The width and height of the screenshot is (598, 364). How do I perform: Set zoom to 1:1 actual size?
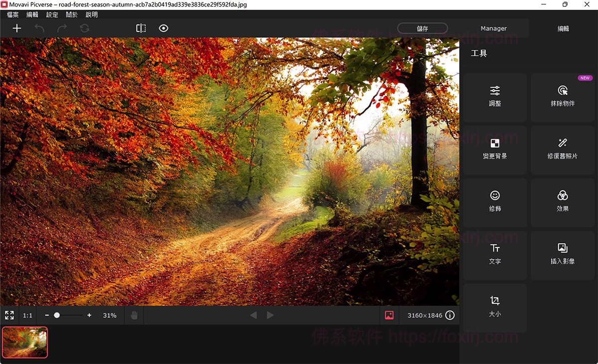pos(27,315)
